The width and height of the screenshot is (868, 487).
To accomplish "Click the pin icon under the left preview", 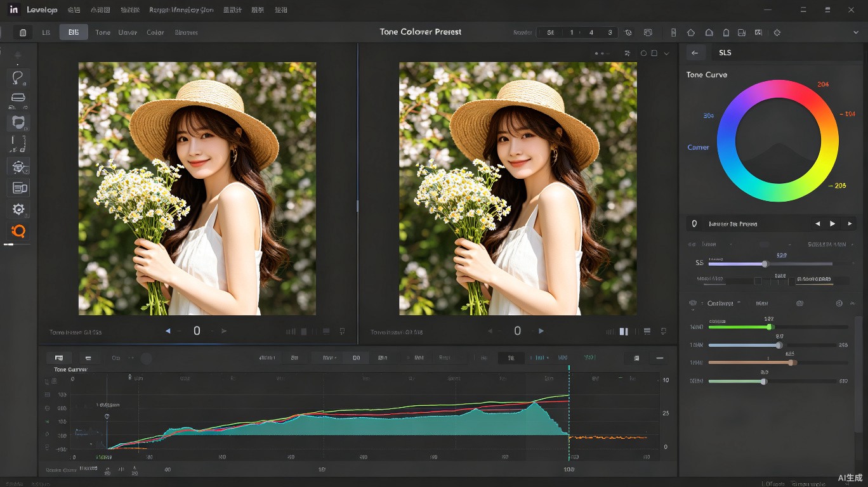I will 343,331.
